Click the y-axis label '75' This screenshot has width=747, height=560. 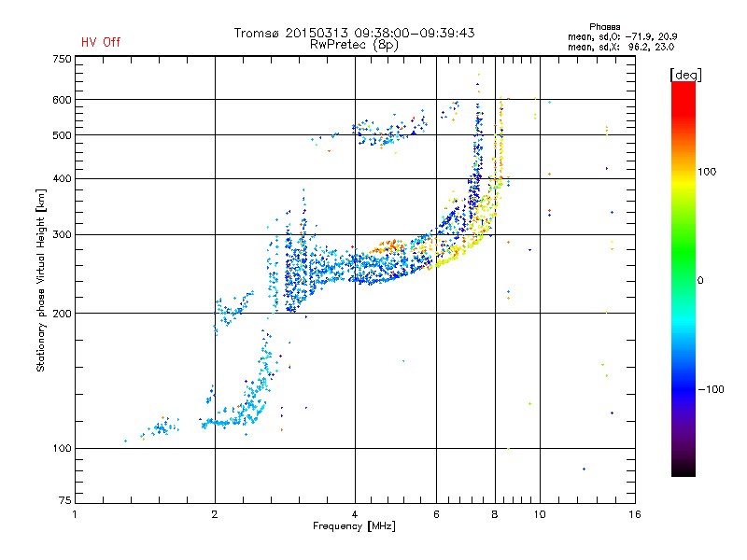pyautogui.click(x=65, y=500)
